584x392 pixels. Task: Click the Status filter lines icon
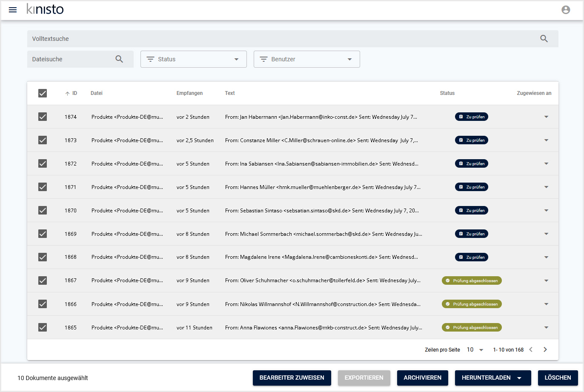(x=150, y=59)
